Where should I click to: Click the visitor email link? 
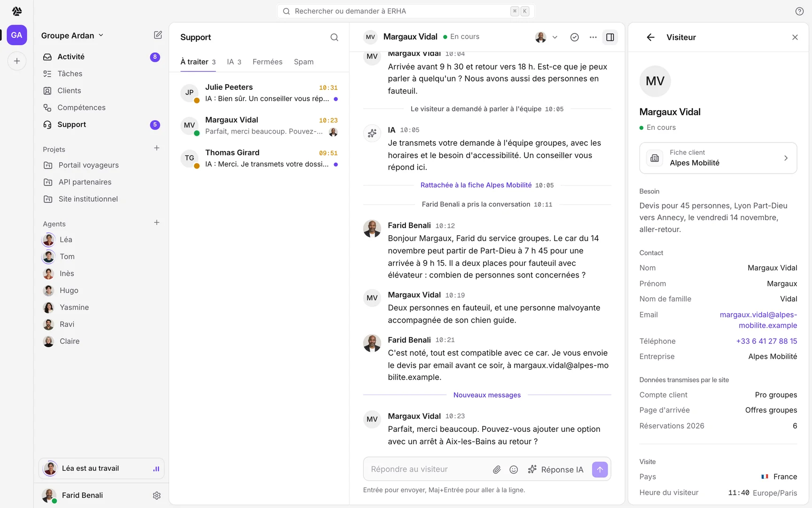[x=758, y=320]
